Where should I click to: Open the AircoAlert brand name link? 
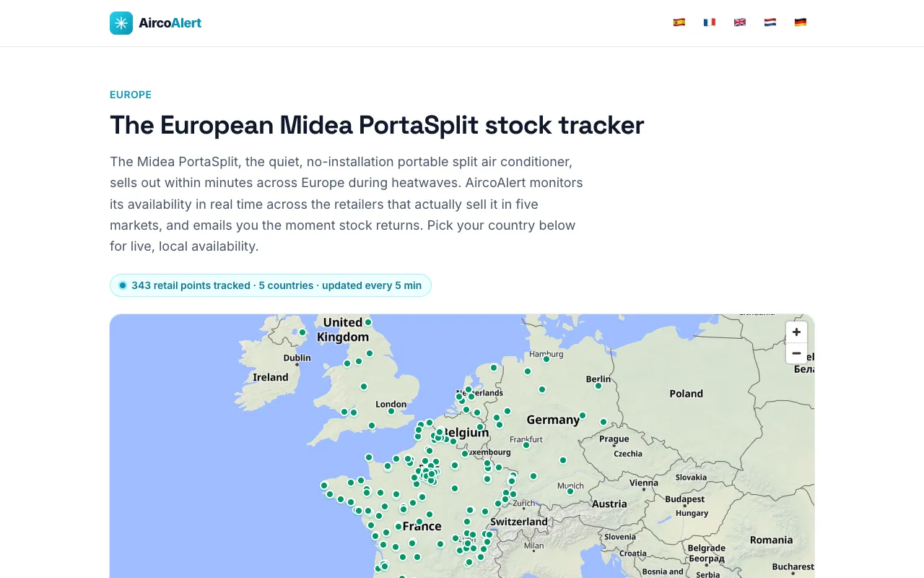tap(170, 23)
